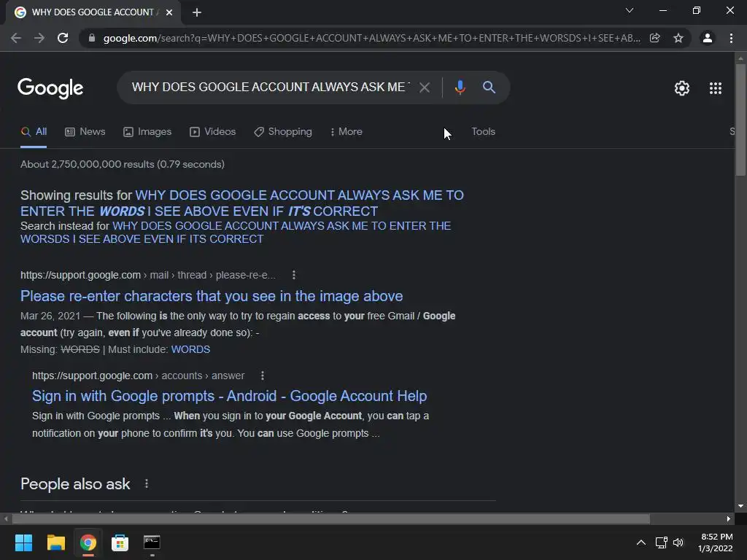Show hidden system tray icons
Viewport: 747px width, 560px height.
coord(641,542)
